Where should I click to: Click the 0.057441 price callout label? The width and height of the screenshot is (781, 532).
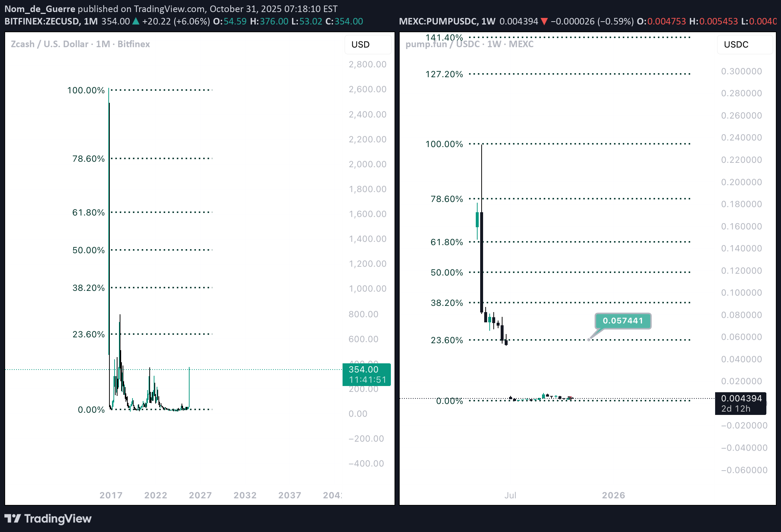coord(623,321)
